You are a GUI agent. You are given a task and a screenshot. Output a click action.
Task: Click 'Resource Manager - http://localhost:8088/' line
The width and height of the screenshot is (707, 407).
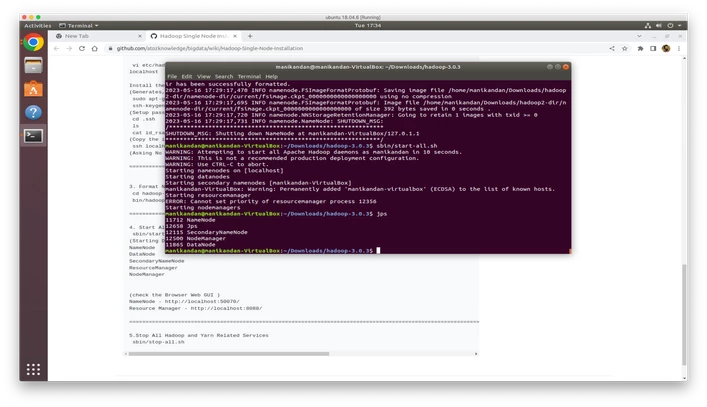click(195, 308)
